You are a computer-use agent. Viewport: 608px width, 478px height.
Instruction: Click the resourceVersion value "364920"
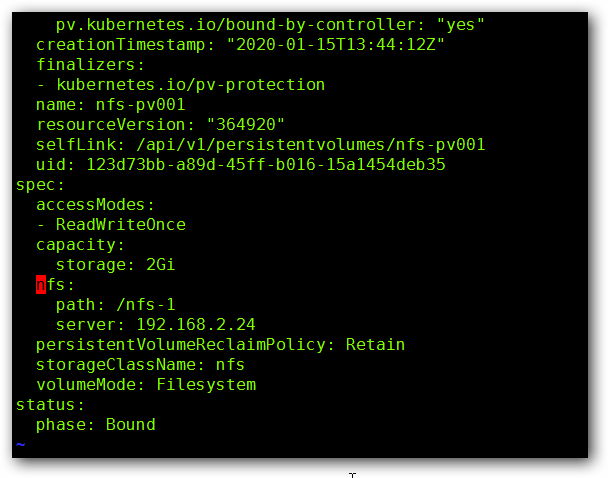click(244, 125)
